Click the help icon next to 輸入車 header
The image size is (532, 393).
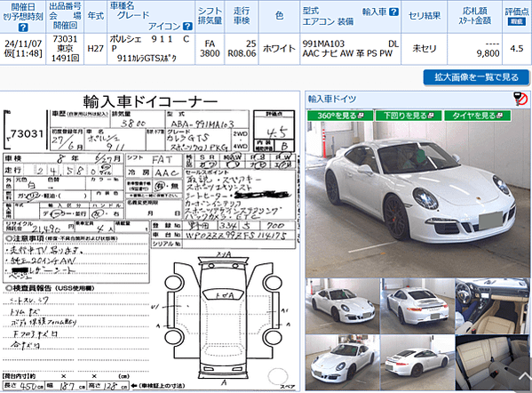(393, 12)
